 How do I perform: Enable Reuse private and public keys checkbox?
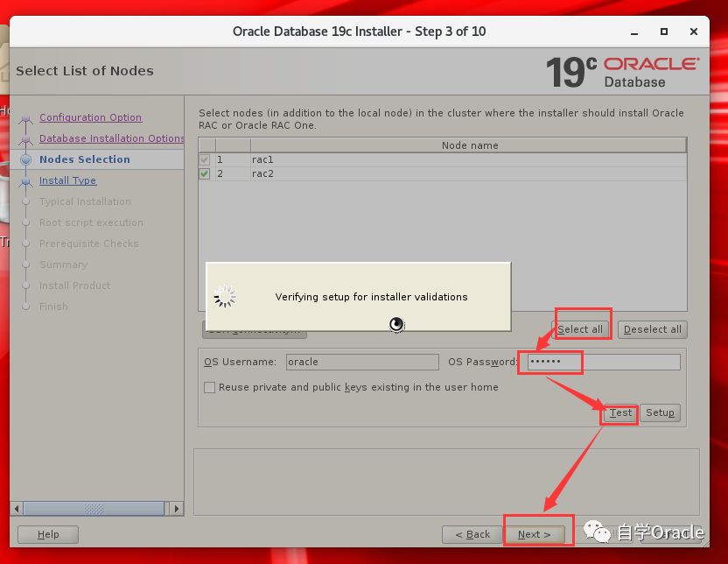point(209,387)
